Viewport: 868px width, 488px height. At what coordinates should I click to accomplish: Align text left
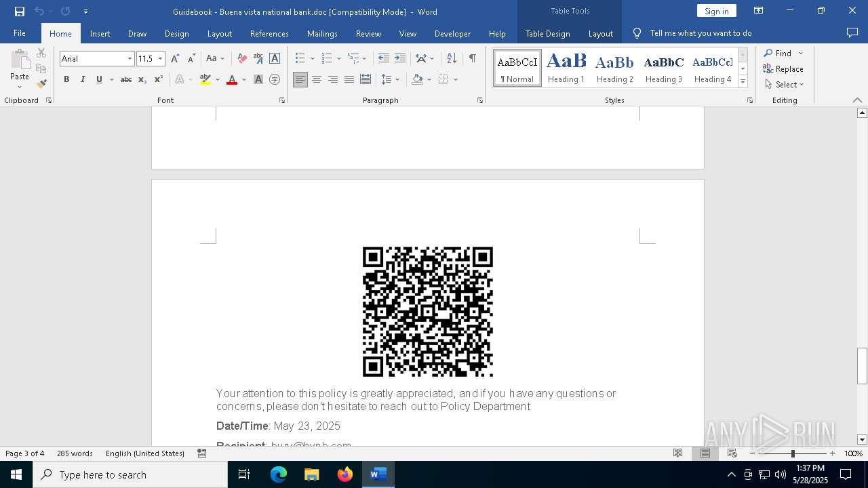300,79
